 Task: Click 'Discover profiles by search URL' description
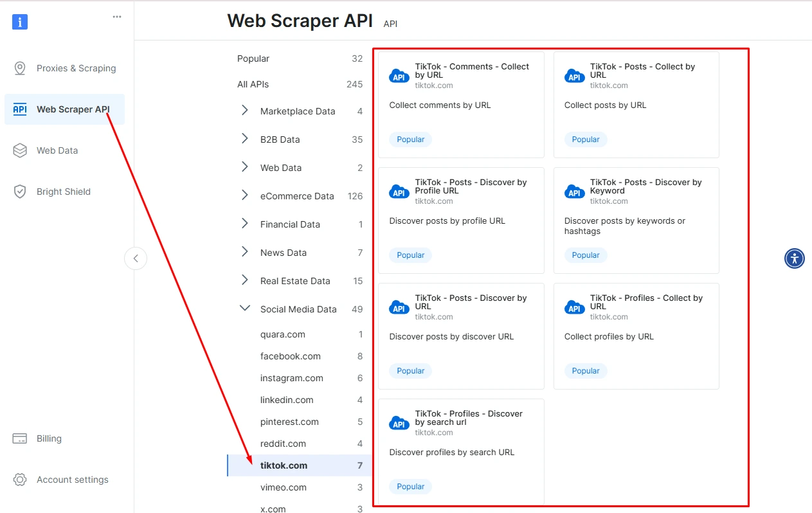point(452,452)
